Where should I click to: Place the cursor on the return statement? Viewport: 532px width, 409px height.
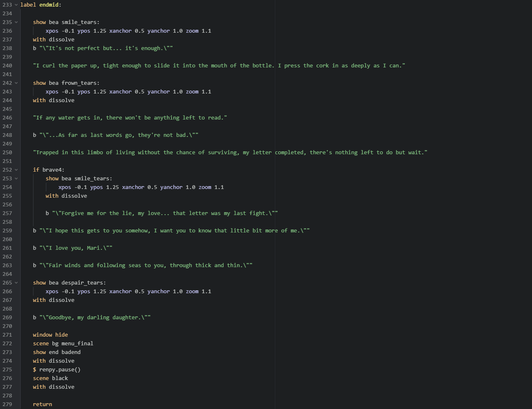pyautogui.click(x=43, y=404)
